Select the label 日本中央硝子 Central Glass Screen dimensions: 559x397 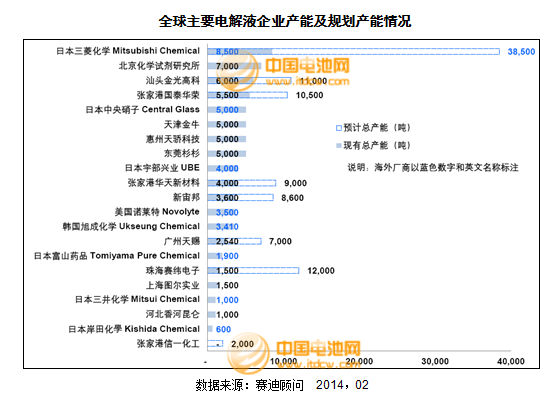click(x=143, y=110)
